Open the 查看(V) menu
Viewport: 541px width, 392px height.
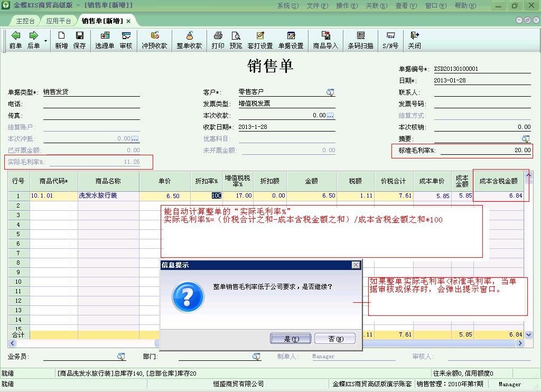[406, 6]
